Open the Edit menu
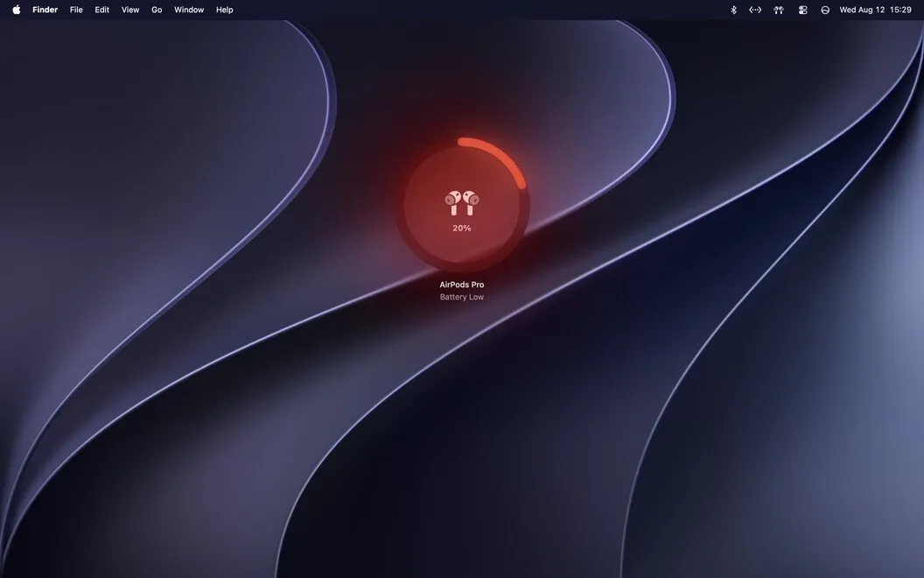This screenshot has height=578, width=924. [x=102, y=10]
